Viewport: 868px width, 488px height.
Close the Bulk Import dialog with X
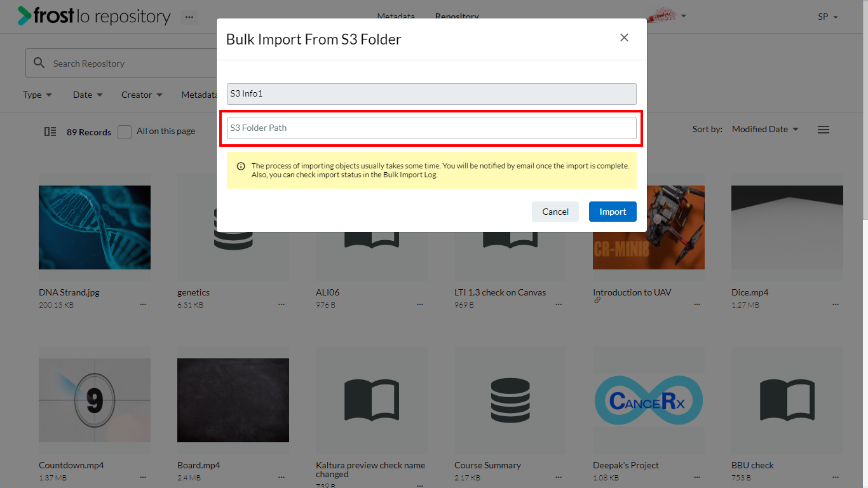click(624, 37)
